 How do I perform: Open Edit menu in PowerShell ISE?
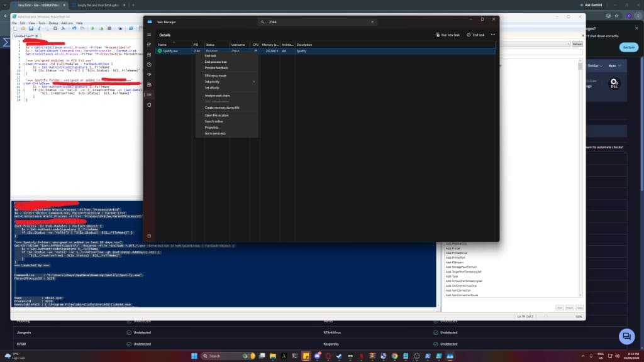click(x=23, y=23)
